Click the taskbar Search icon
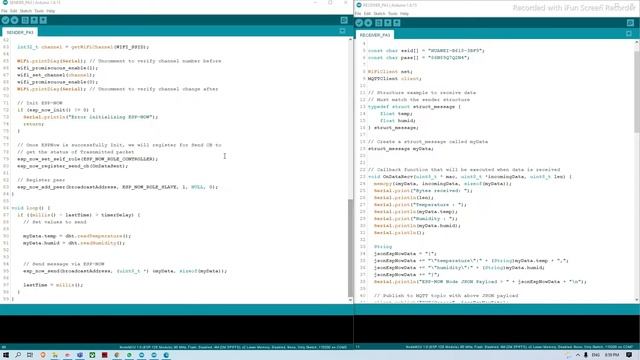The image size is (640, 360). [18, 355]
